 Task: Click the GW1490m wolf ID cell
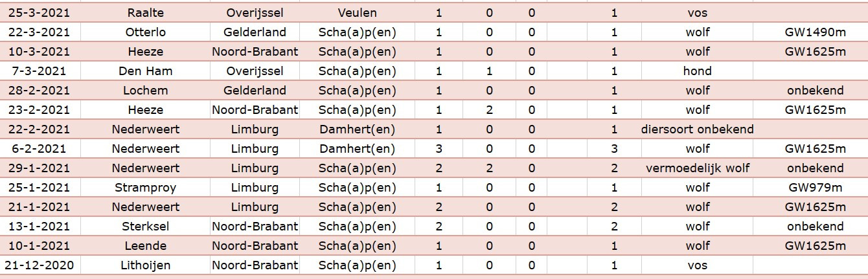(814, 32)
